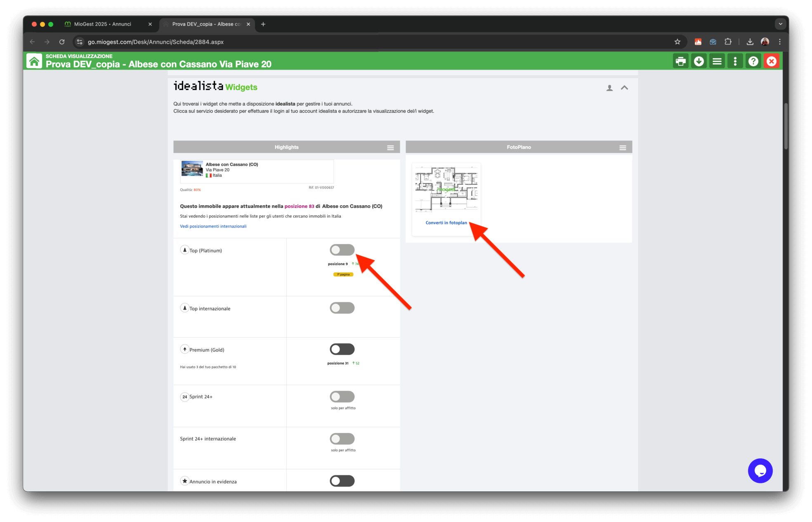Screen dimensions: 812x522
Task: Open the Chrome profile avatar
Action: click(765, 42)
